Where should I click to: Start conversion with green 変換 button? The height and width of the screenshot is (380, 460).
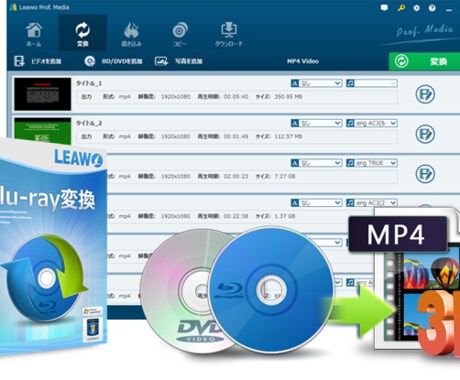point(424,61)
